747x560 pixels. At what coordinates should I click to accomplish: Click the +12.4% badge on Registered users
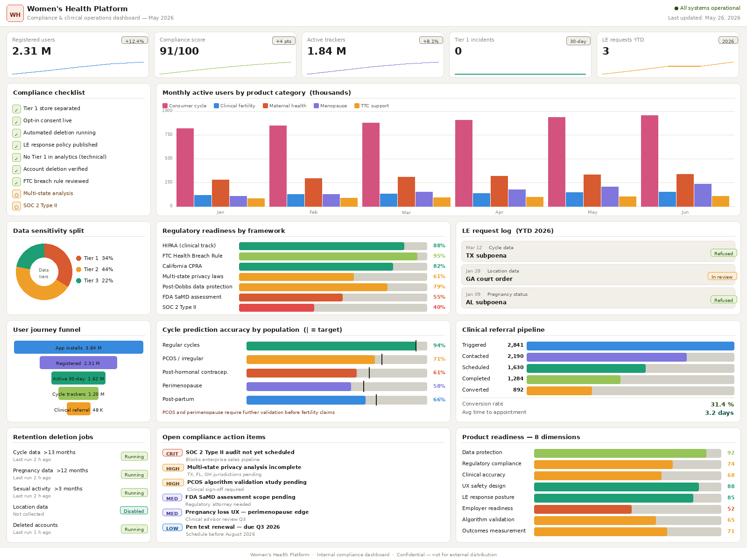[x=134, y=41]
